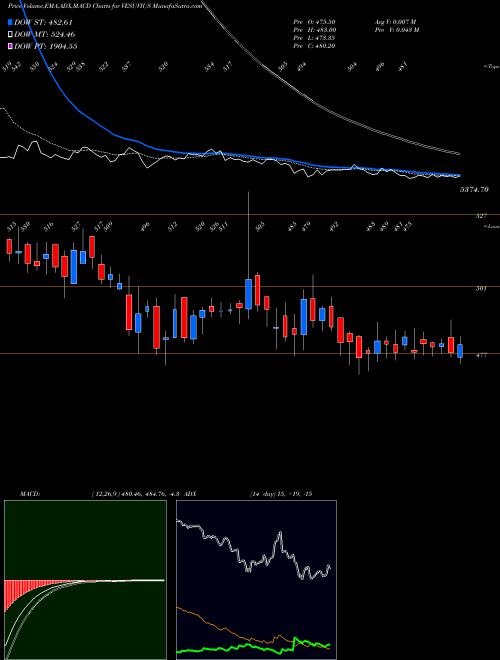Click the 'Avg V: 0.007 M' volume text
This screenshot has width=500, height=660.
coord(396,21)
